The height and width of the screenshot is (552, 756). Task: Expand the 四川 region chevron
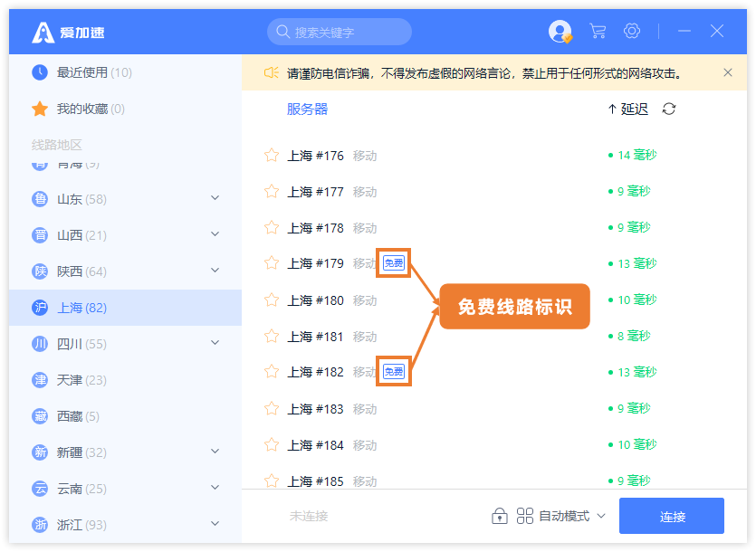click(215, 343)
